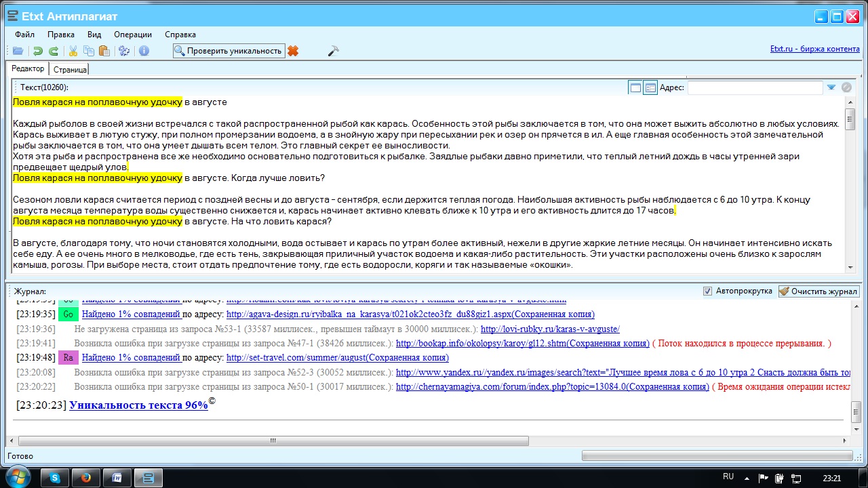This screenshot has height=488, width=868.
Task: Open the hammer tools icon in the toolbar
Action: click(333, 51)
